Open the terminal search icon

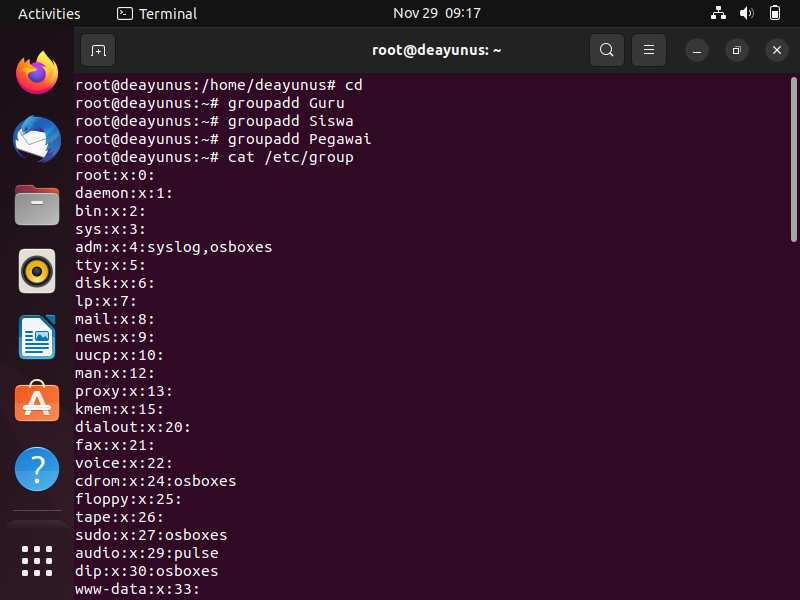click(x=607, y=50)
